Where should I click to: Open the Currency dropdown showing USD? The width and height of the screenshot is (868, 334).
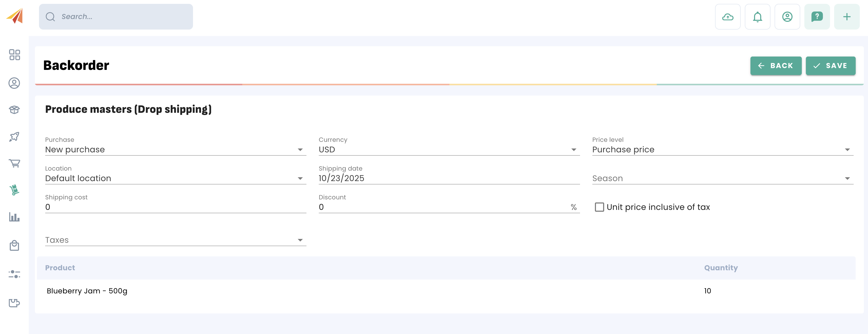coord(449,150)
